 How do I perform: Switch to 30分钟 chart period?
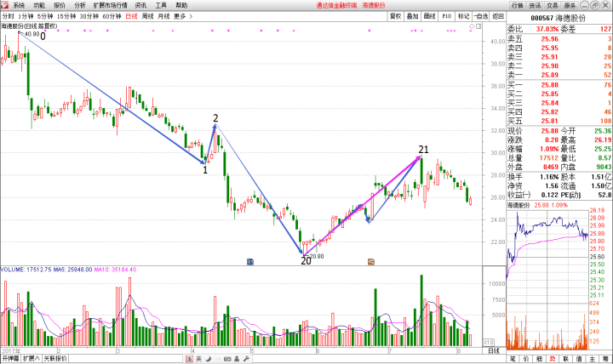pos(89,16)
